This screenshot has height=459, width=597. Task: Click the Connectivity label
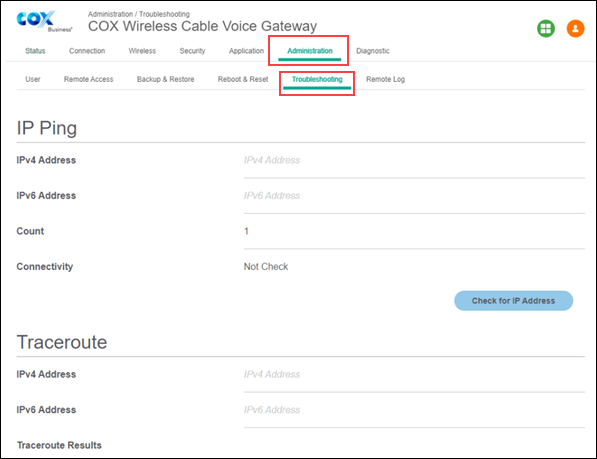45,267
